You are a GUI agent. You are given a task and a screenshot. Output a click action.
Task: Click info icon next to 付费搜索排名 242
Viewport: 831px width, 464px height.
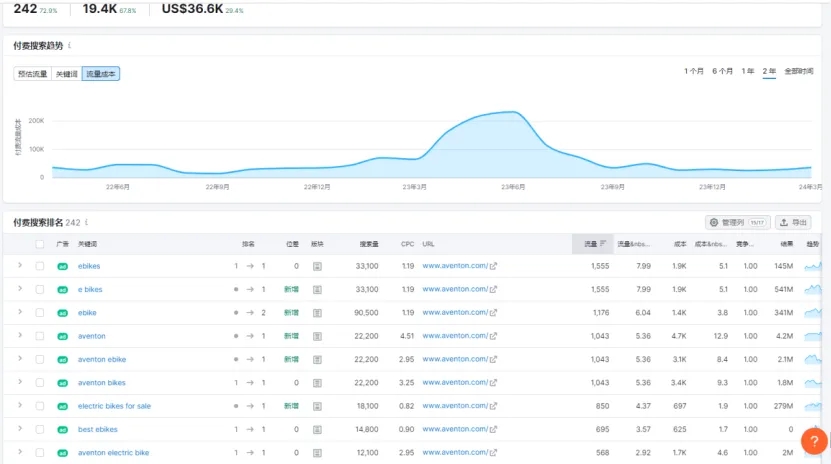[86, 222]
